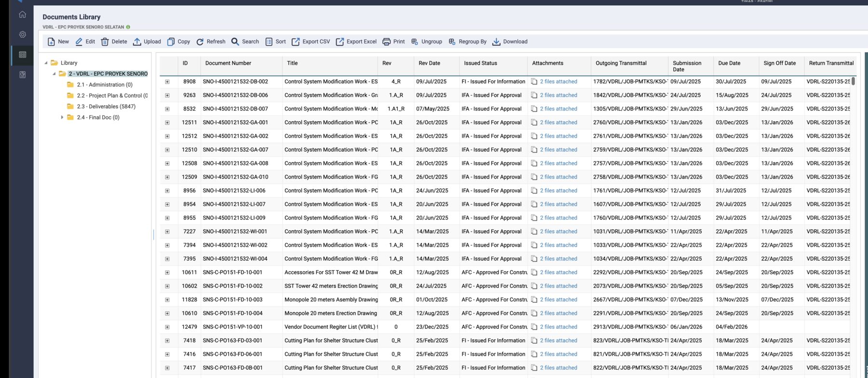Ungroup the grid rows
Screen dimensions: 868x378
click(x=426, y=42)
